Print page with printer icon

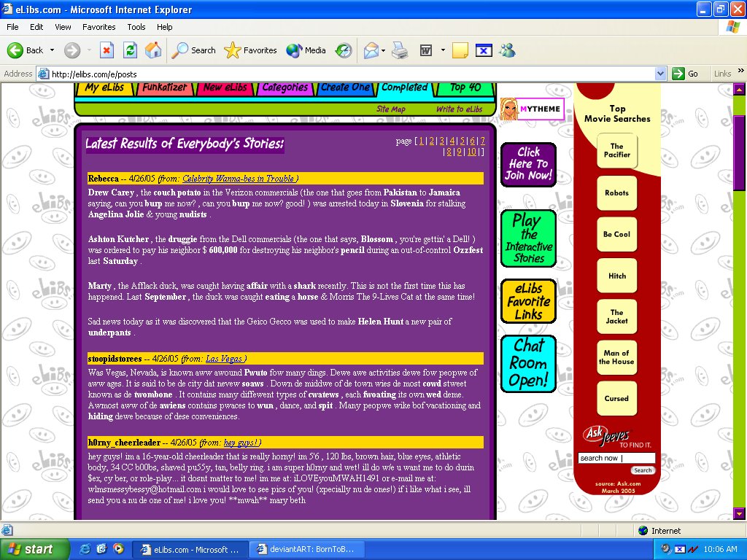(400, 50)
